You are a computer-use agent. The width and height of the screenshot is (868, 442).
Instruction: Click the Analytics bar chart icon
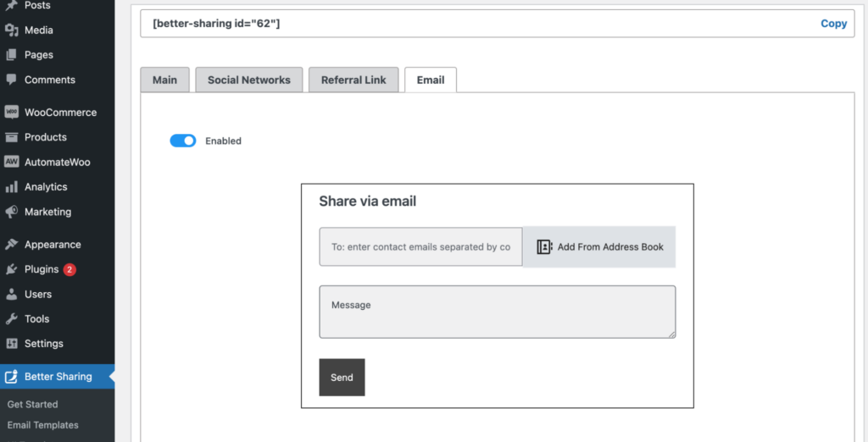click(x=12, y=187)
